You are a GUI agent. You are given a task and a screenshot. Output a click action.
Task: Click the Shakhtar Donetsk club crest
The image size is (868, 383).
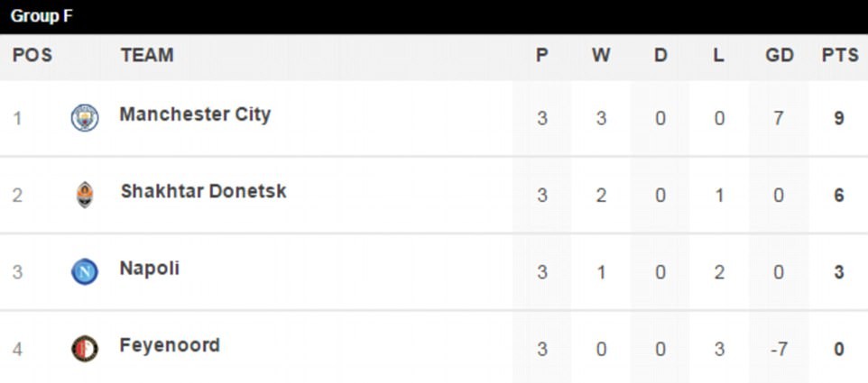(x=85, y=195)
